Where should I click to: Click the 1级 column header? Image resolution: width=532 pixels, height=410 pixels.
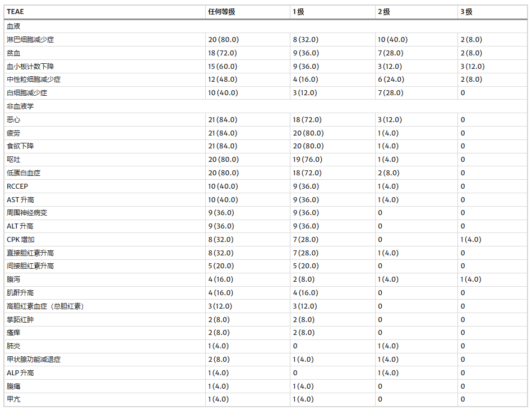(298, 12)
